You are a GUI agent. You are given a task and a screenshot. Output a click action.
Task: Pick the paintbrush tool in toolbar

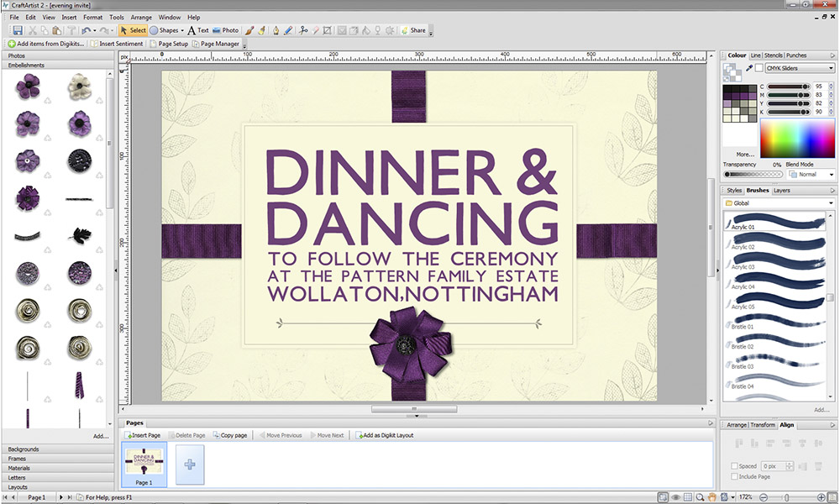pyautogui.click(x=249, y=30)
